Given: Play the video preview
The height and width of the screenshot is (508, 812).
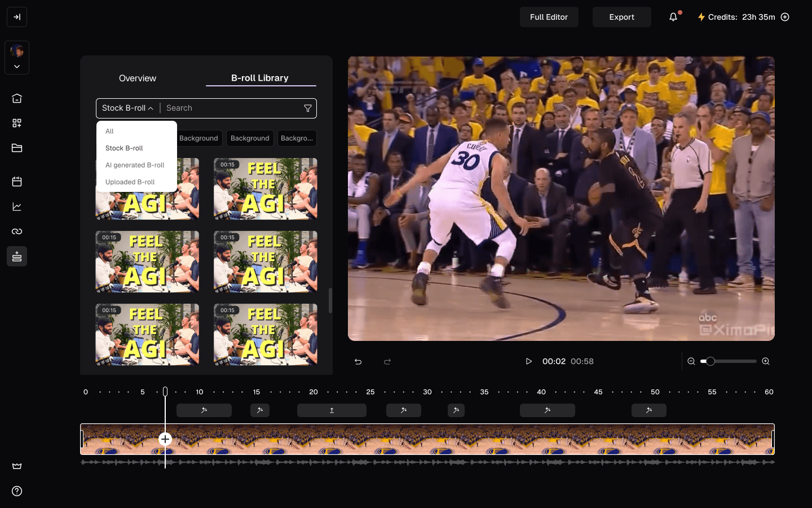Looking at the screenshot, I should coord(529,361).
